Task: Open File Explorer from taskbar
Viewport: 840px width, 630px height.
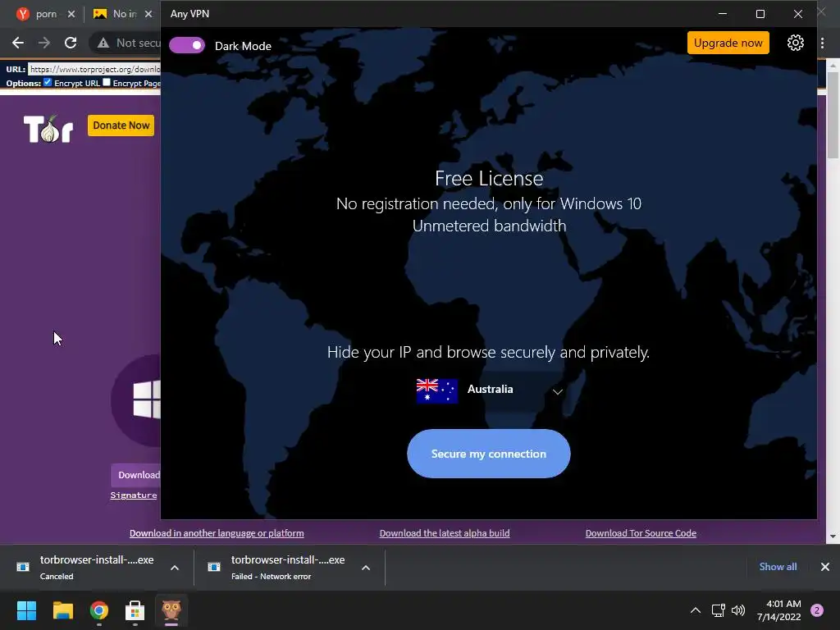Action: click(62, 610)
